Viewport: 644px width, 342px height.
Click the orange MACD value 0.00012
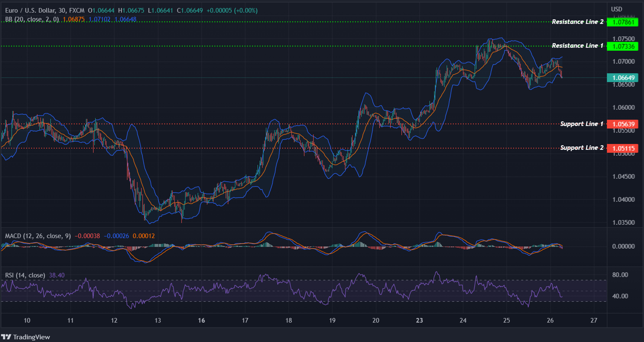click(144, 236)
